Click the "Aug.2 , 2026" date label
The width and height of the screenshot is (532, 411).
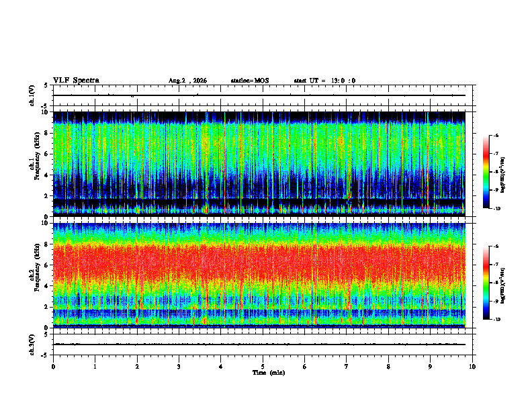coord(187,81)
